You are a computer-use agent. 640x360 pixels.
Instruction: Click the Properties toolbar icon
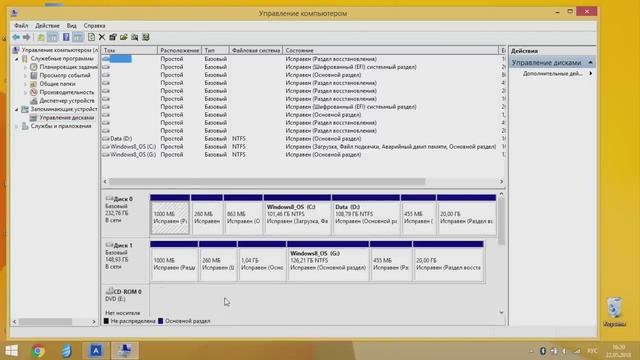[x=113, y=38]
